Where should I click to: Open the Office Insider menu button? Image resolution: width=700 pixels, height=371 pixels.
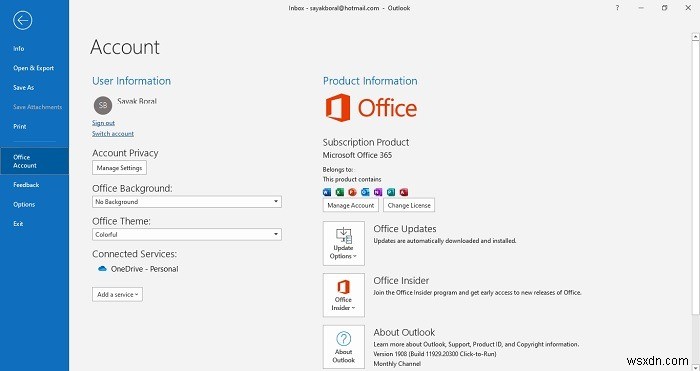pos(343,295)
